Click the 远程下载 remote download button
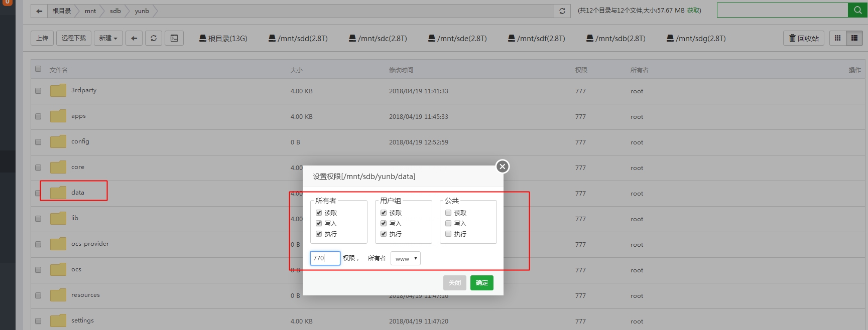The image size is (868, 330). [x=74, y=38]
